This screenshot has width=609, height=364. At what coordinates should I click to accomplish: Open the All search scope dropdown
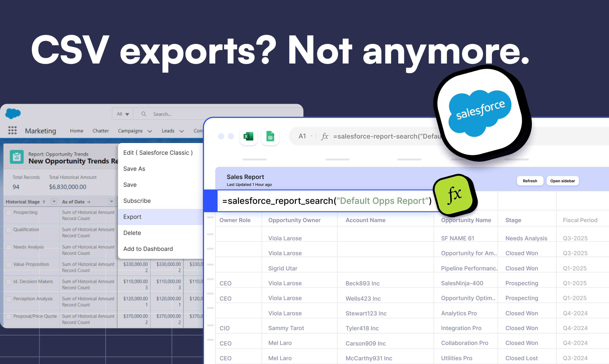point(123,114)
